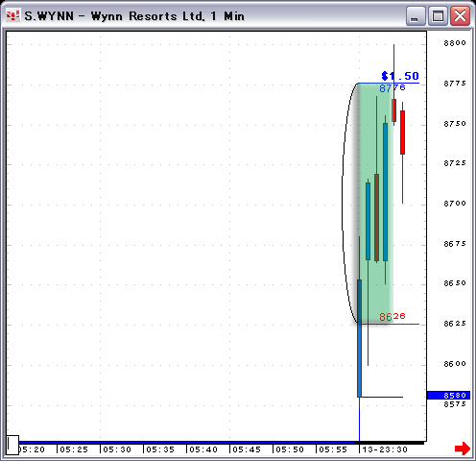Close the S.WYNN chart window
This screenshot has width=476, height=461.
click(460, 15)
